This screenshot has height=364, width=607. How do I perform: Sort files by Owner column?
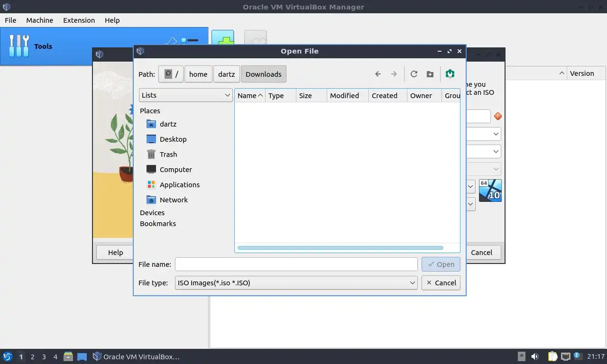(424, 95)
